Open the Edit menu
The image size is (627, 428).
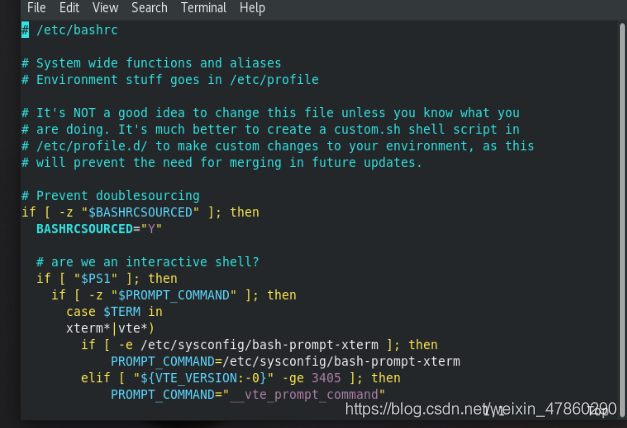point(69,8)
